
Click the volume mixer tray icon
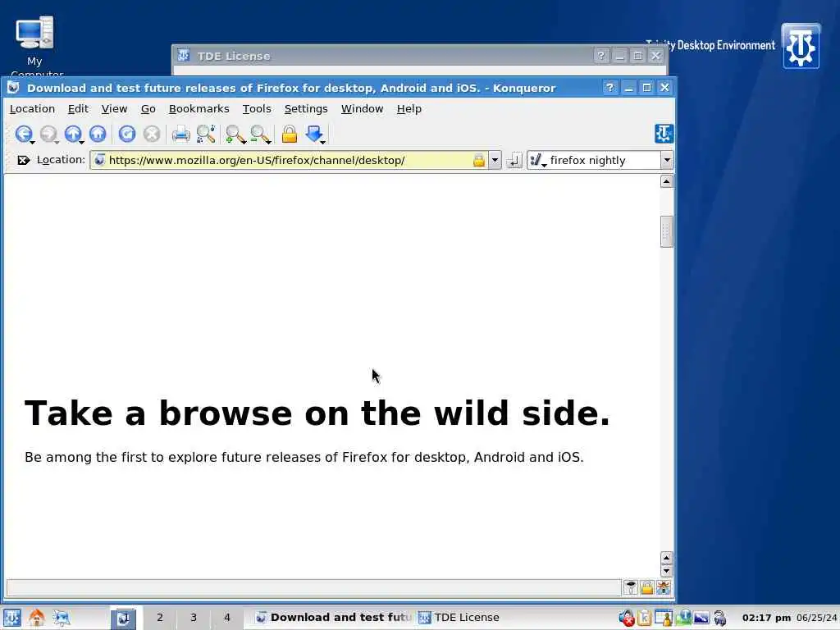pos(626,618)
